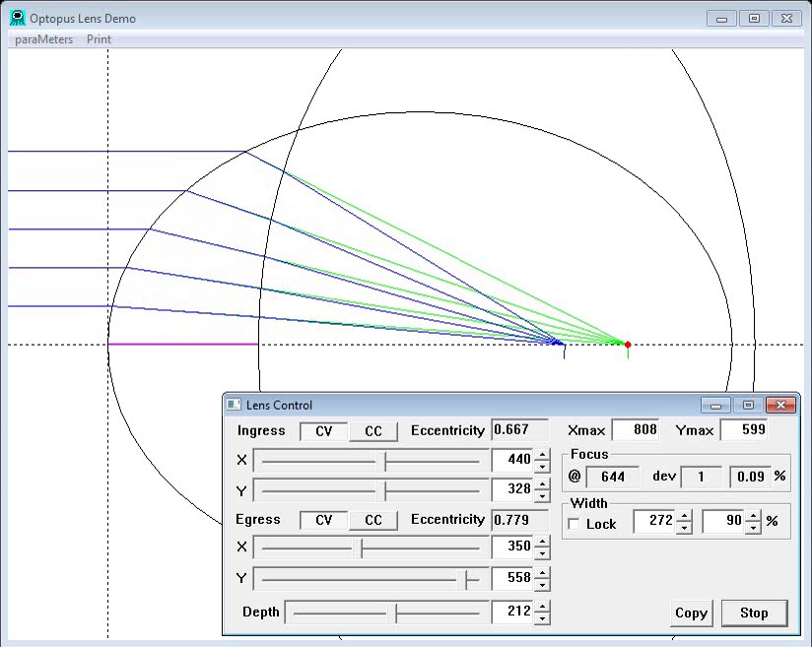Select CV for Ingress surface

click(323, 431)
